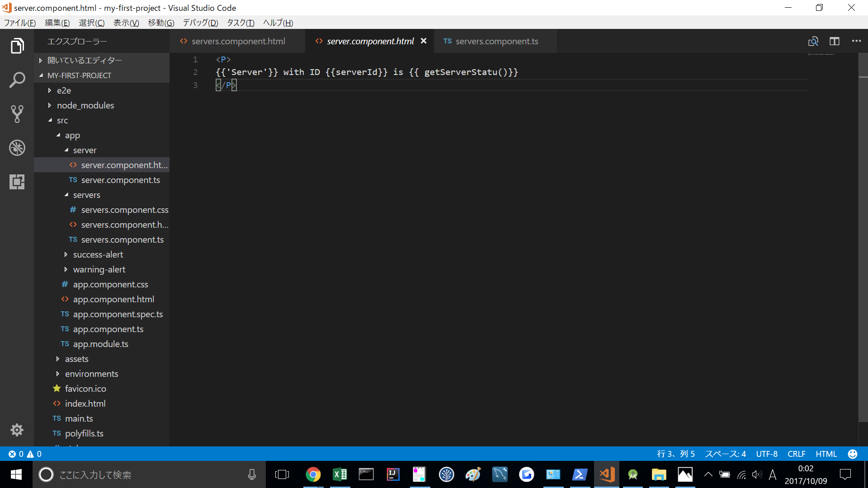Open the デバッグ(D) menu
868x488 pixels.
(200, 23)
